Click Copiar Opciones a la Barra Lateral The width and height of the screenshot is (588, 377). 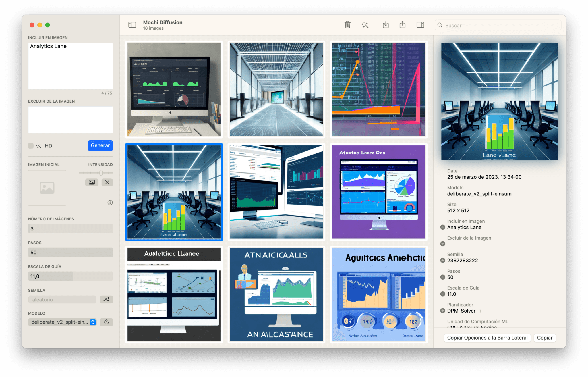tap(487, 338)
